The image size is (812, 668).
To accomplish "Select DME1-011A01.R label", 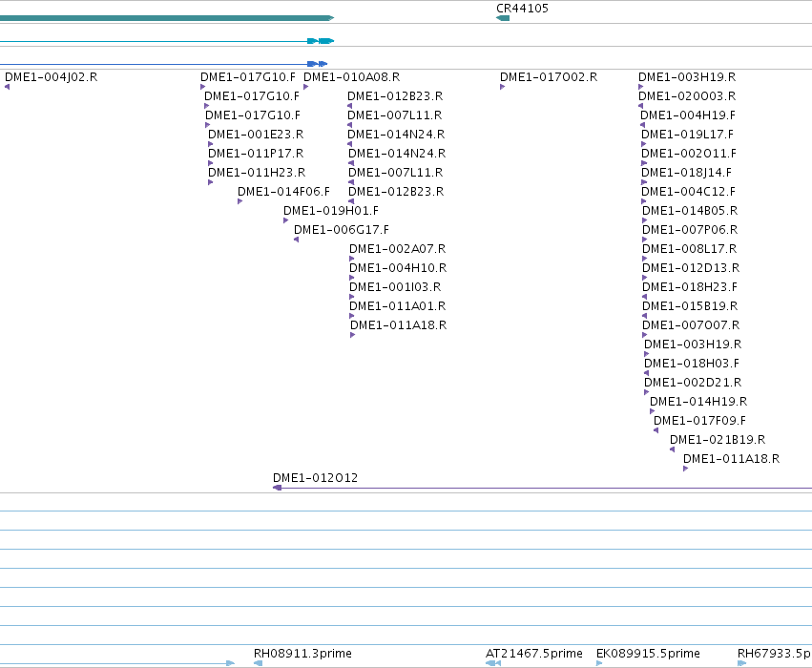I will [398, 306].
